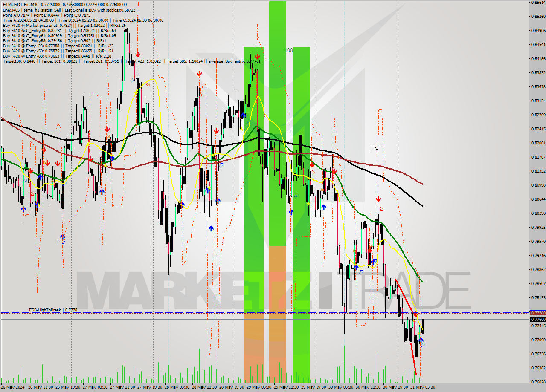Click the '28 May 19:30' time label
The image size is (546, 392).
click(232, 387)
